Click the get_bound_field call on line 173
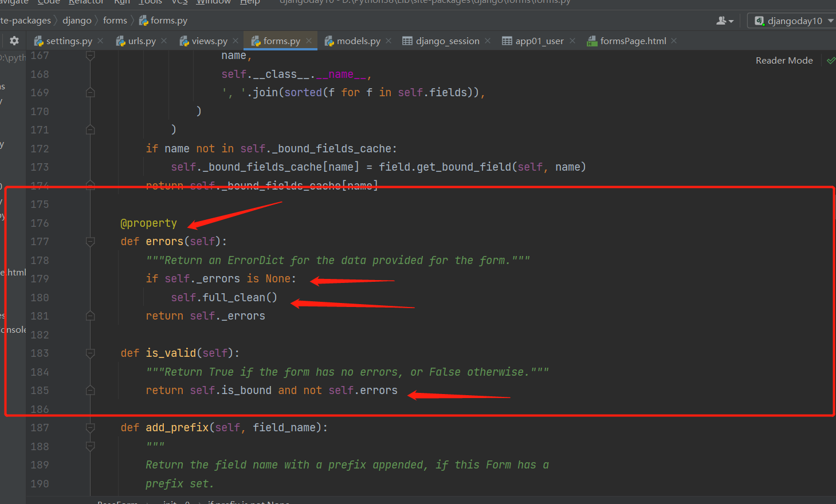 [464, 167]
